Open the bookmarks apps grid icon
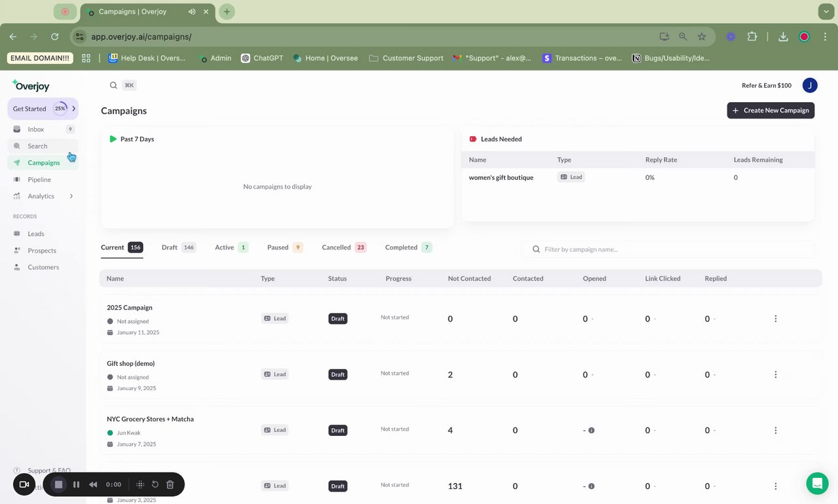This screenshot has height=504, width=838. 86,58
